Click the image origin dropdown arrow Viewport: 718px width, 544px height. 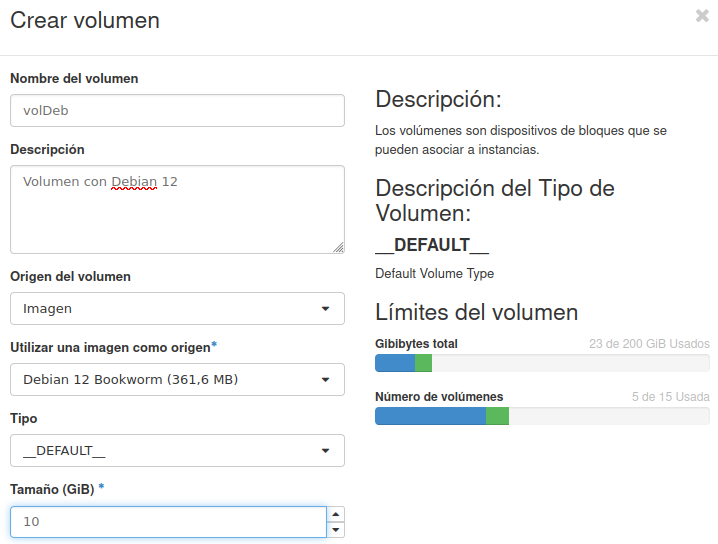pos(325,380)
